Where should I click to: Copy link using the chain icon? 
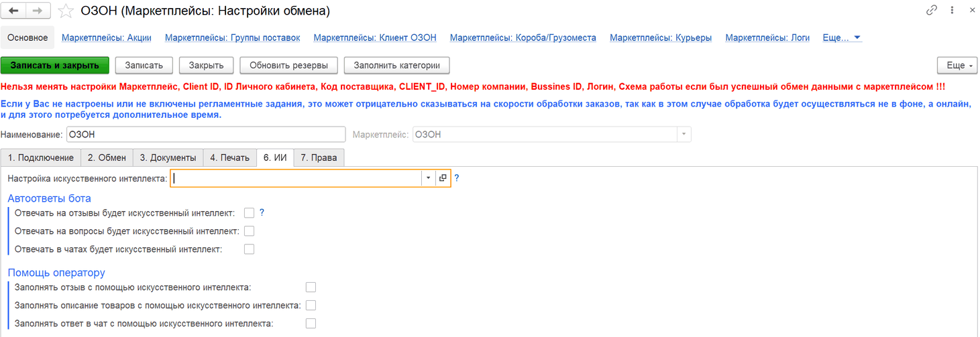click(x=931, y=10)
